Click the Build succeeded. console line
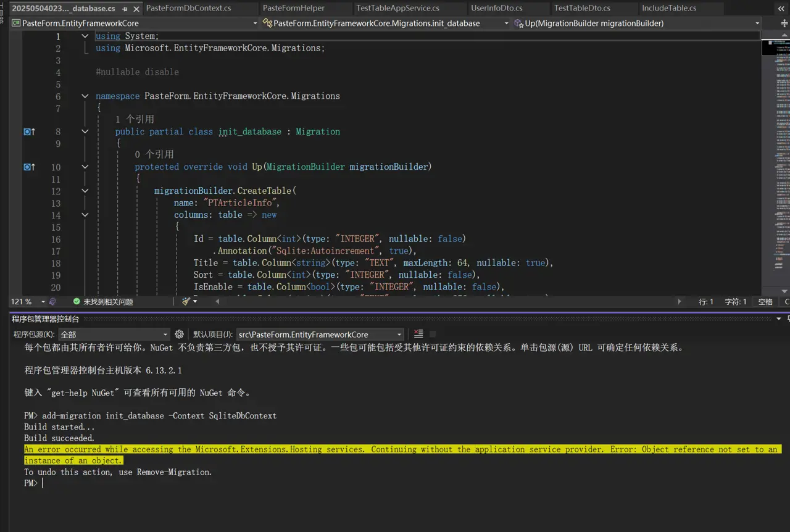The width and height of the screenshot is (790, 532). [x=59, y=438]
